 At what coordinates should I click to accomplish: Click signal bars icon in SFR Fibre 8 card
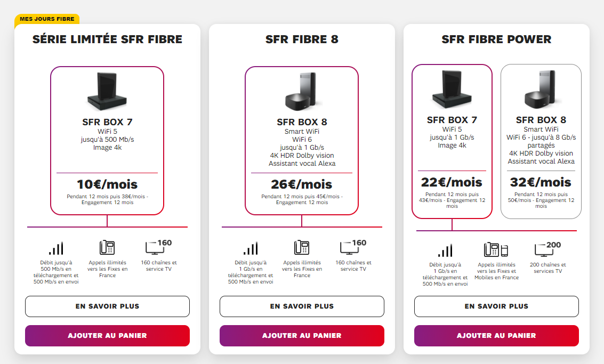(251, 248)
